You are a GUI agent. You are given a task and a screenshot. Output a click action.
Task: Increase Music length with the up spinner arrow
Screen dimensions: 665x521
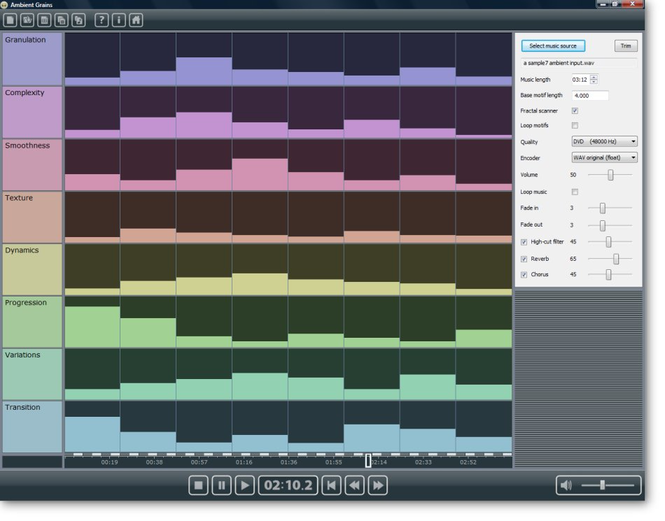[x=594, y=77]
